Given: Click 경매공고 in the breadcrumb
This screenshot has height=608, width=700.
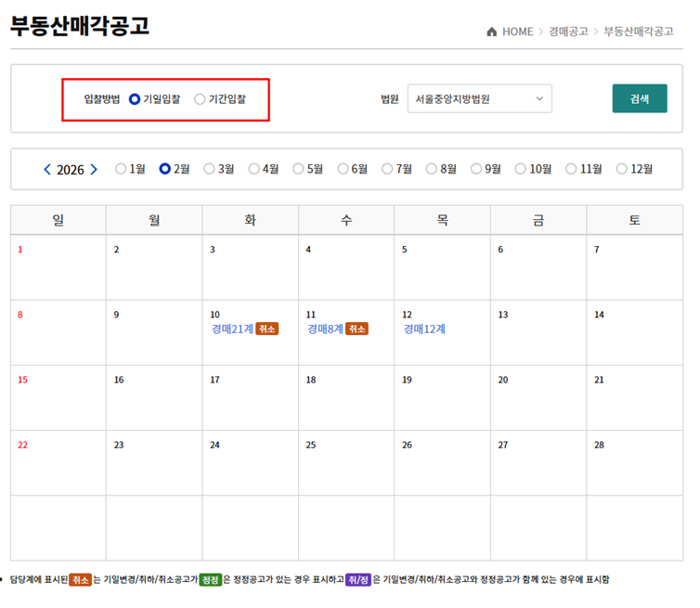Looking at the screenshot, I should click(568, 32).
